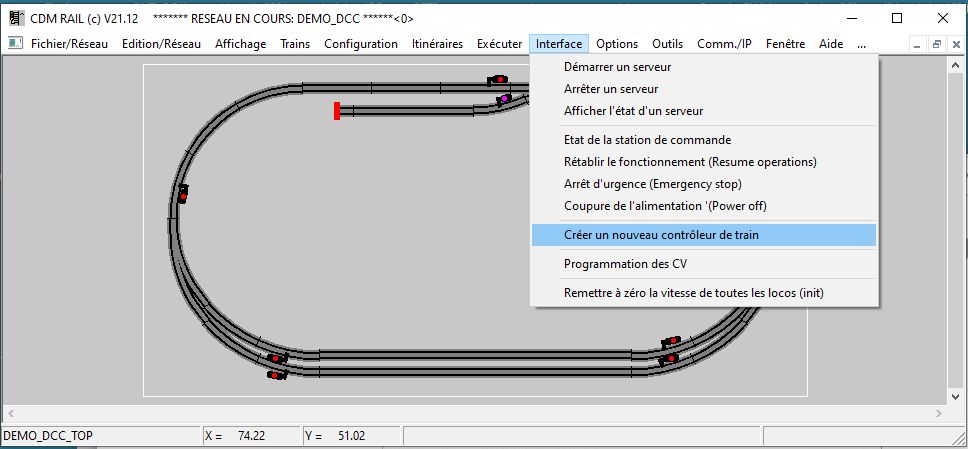Click the CDM Rail application title icon

pos(16,18)
